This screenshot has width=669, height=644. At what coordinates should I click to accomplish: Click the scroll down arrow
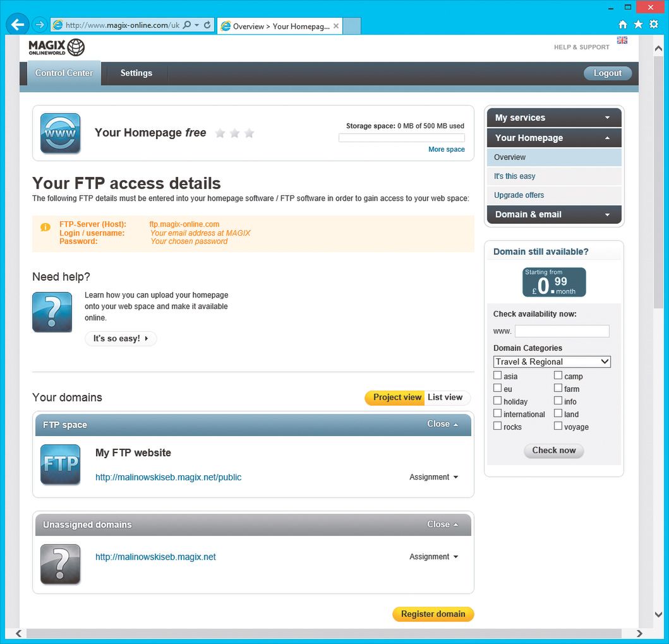[x=658, y=614]
